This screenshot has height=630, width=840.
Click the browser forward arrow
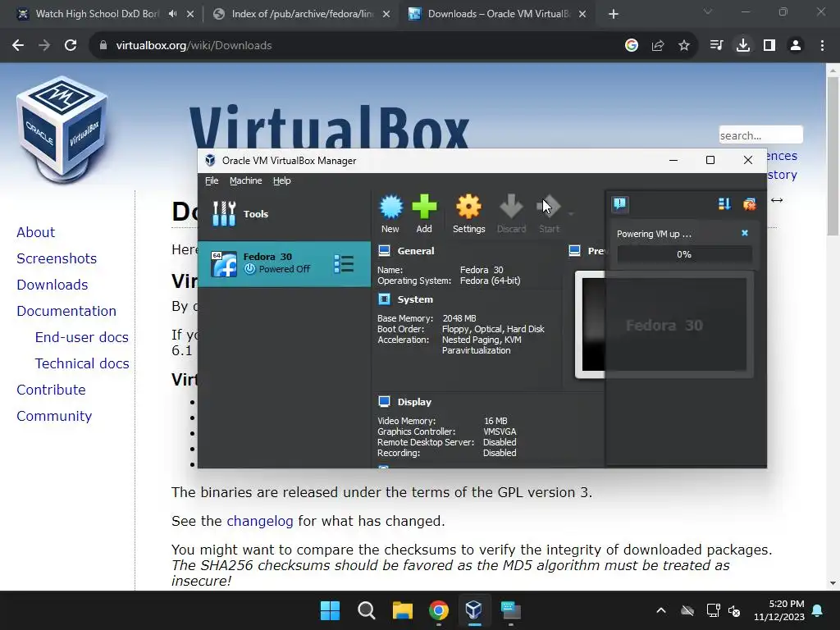click(44, 46)
